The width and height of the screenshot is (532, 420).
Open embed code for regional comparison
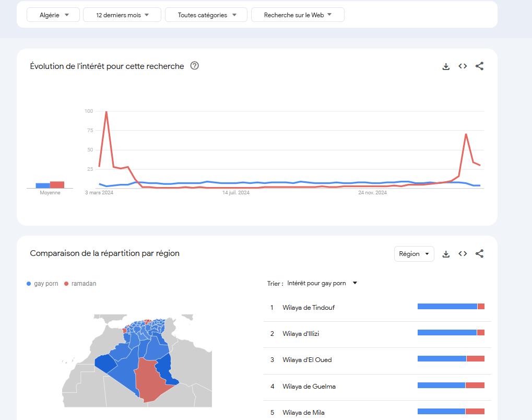(x=463, y=254)
